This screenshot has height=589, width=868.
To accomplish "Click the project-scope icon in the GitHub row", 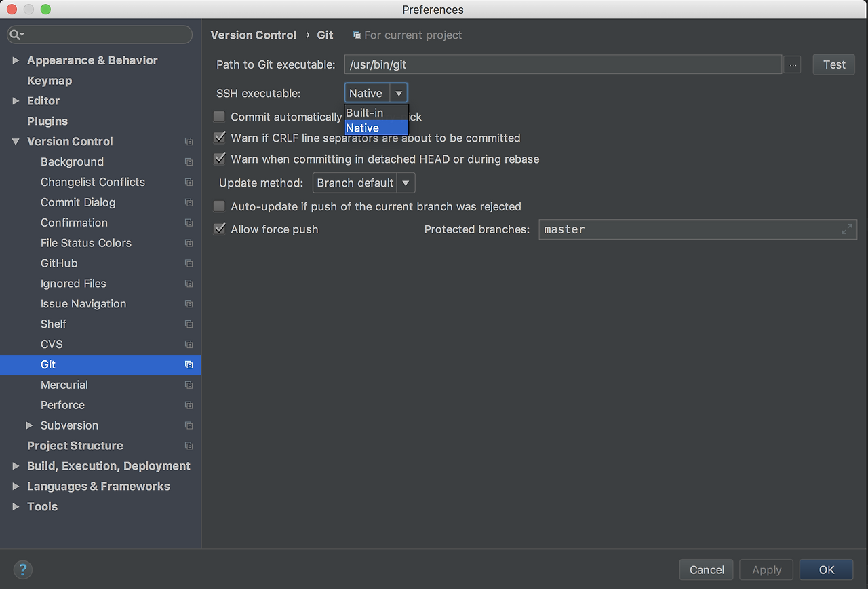I will (189, 263).
